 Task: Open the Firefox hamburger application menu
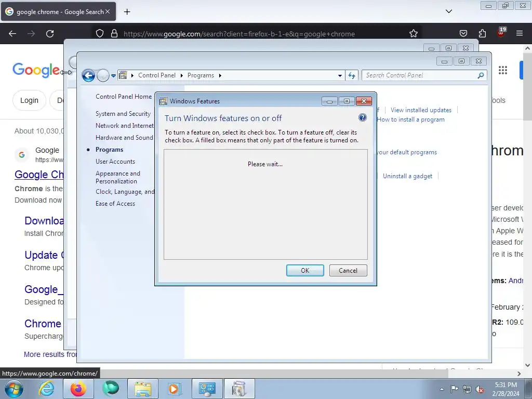[x=520, y=33]
